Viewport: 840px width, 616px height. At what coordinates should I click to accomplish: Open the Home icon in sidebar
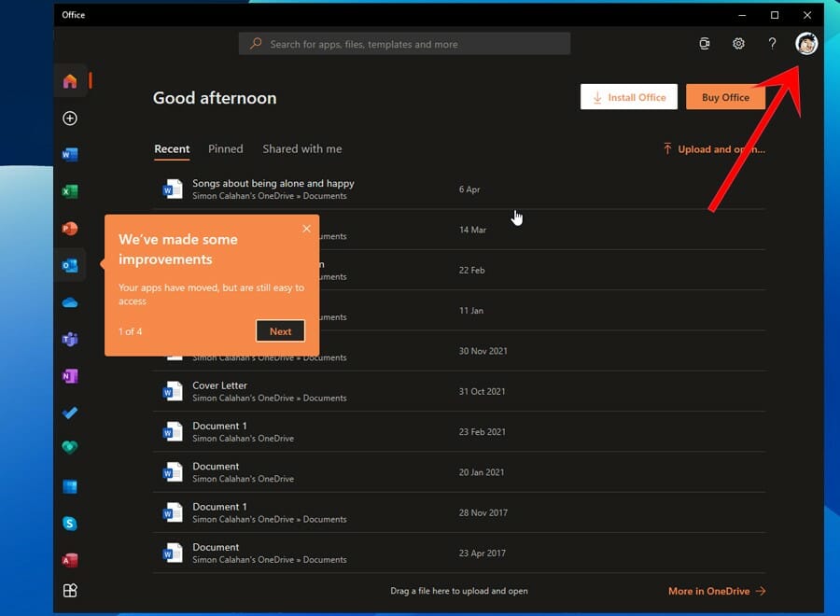coord(70,81)
